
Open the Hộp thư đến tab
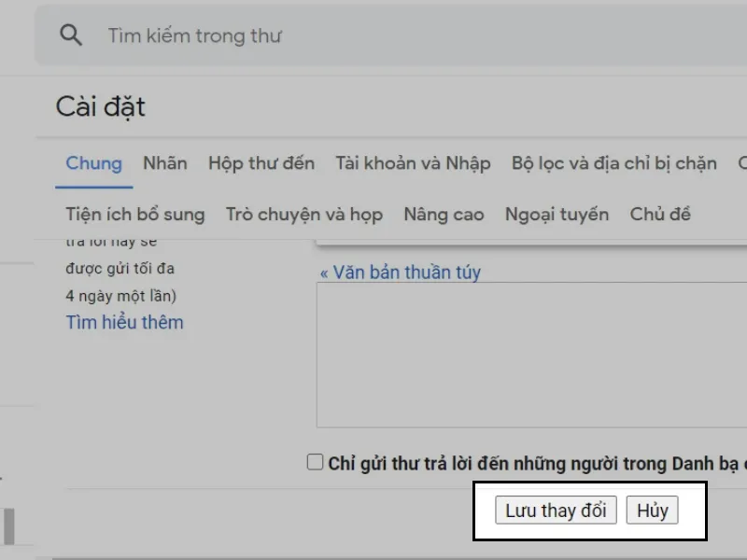coord(262,162)
